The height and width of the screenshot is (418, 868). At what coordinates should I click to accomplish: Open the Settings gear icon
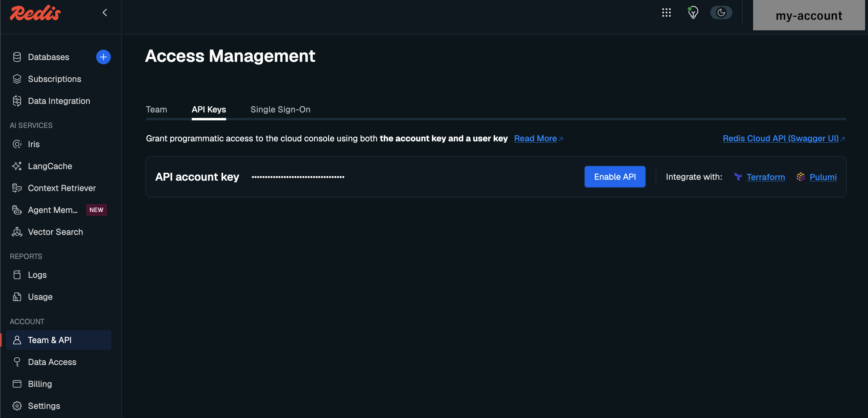[17, 406]
